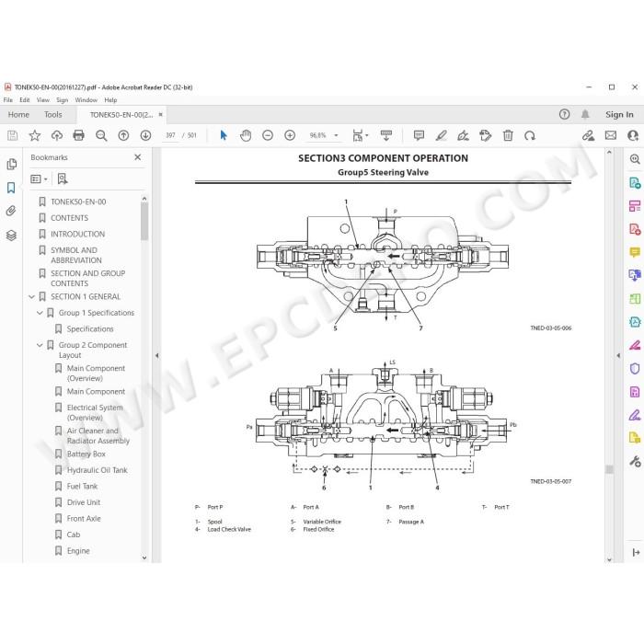
Task: Open more tools wrench icon
Action: coord(635,462)
